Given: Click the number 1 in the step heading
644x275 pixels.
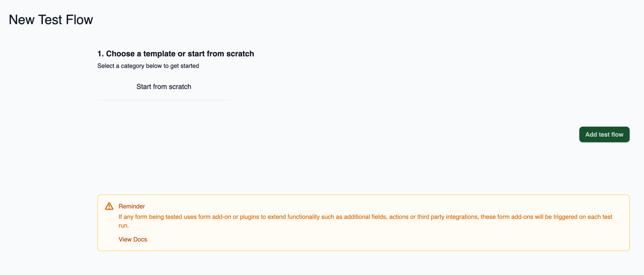Looking at the screenshot, I should 100,54.
